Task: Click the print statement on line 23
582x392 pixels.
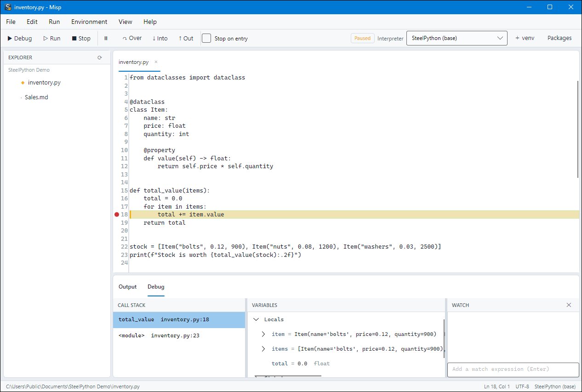Action: pyautogui.click(x=215, y=255)
